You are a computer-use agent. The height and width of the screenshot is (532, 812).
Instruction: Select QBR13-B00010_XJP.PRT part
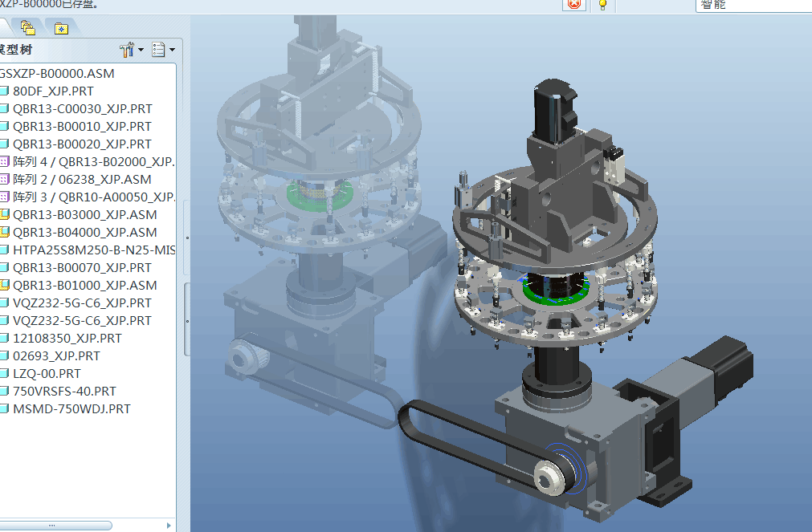(x=83, y=126)
